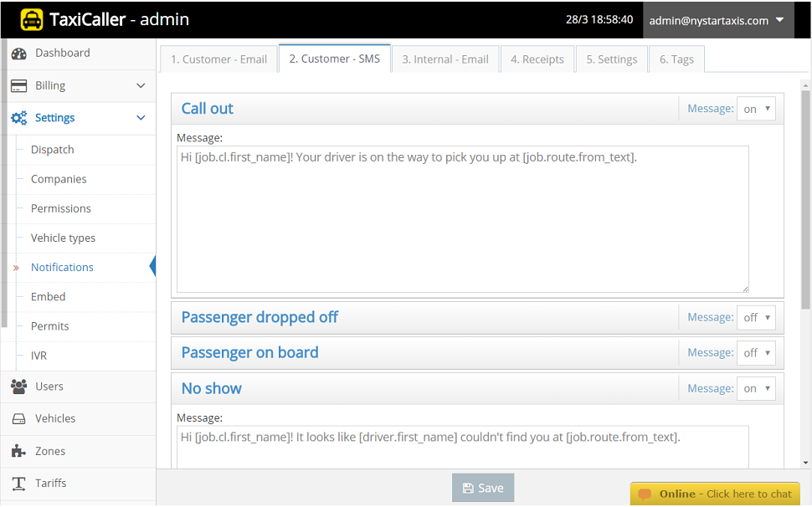The image size is (812, 507).
Task: Open Settings via the gears icon
Action: [19, 118]
